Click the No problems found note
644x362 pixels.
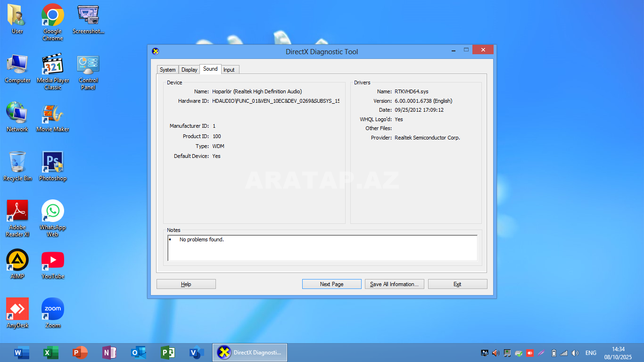(202, 239)
